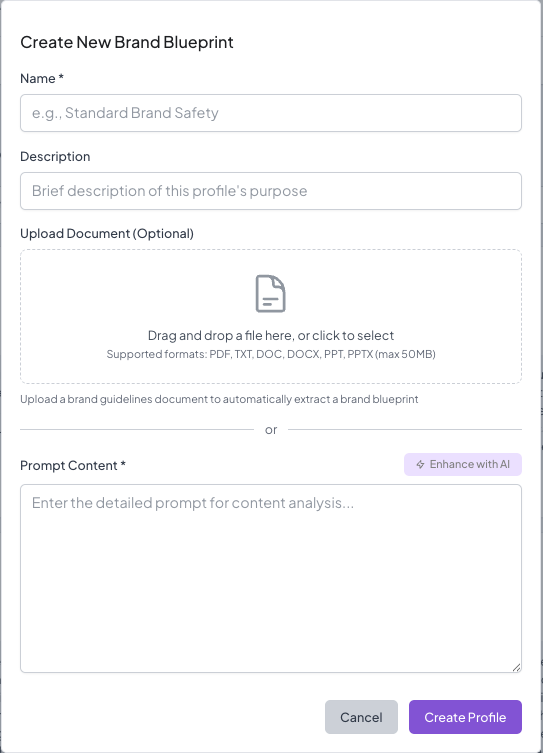Click the Create Profile button
Screen dimensions: 543x753
click(465, 717)
